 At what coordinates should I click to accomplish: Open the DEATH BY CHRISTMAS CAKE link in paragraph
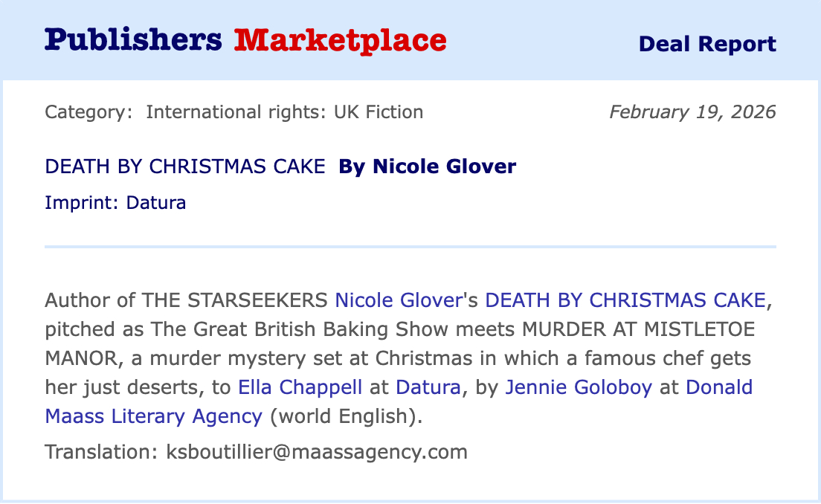(625, 300)
